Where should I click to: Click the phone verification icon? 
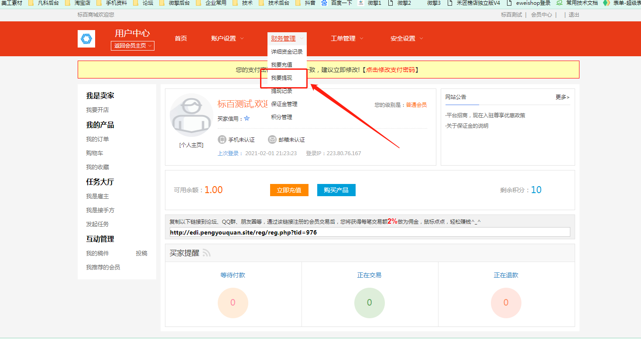(x=222, y=139)
